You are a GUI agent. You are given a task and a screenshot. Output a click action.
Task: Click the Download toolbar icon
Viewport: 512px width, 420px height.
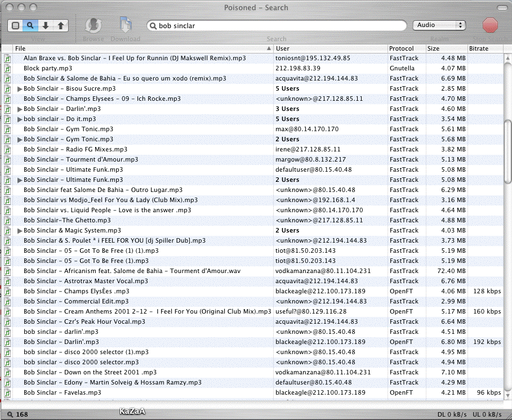[x=126, y=25]
